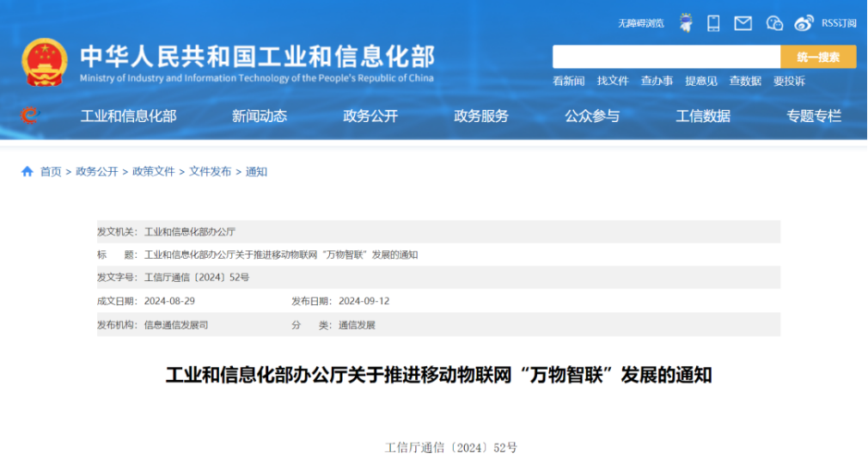Click the envelope mail icon
This screenshot has width=868, height=472.
(743, 23)
